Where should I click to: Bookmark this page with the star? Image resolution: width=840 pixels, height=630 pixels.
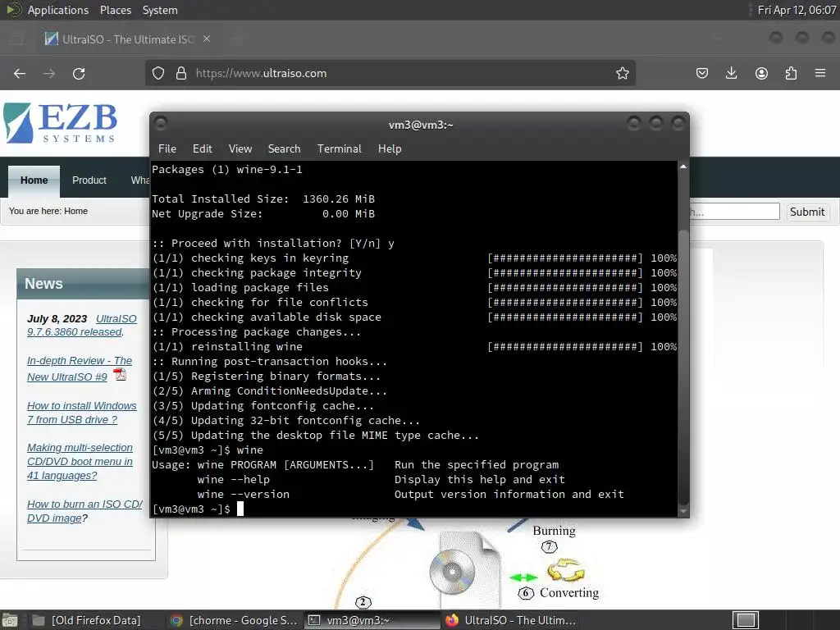pyautogui.click(x=622, y=73)
